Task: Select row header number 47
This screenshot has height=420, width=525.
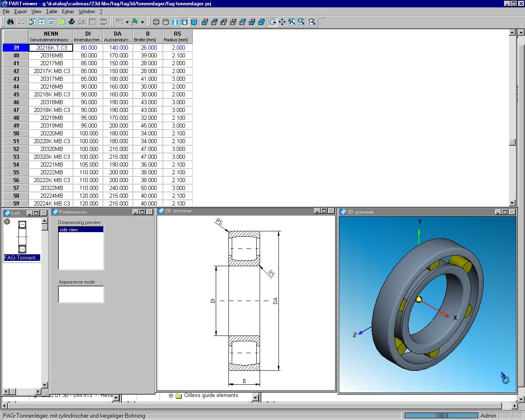Action: click(x=16, y=110)
